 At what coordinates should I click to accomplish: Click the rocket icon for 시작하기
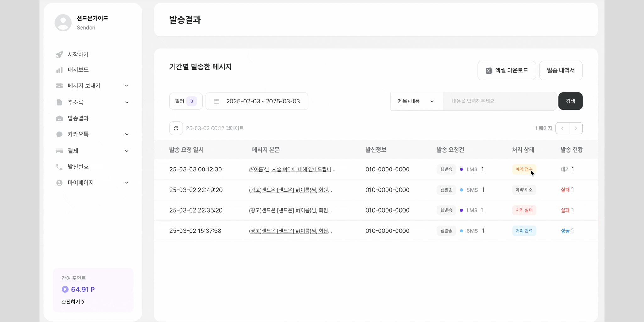pos(59,55)
